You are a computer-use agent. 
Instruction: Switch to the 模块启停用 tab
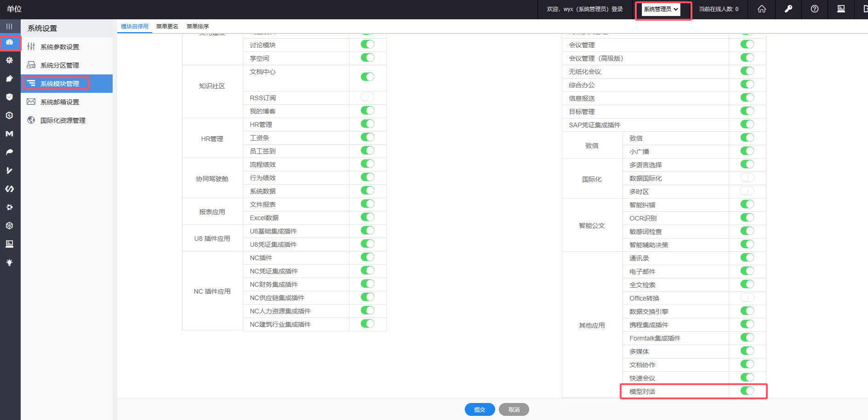click(x=135, y=27)
